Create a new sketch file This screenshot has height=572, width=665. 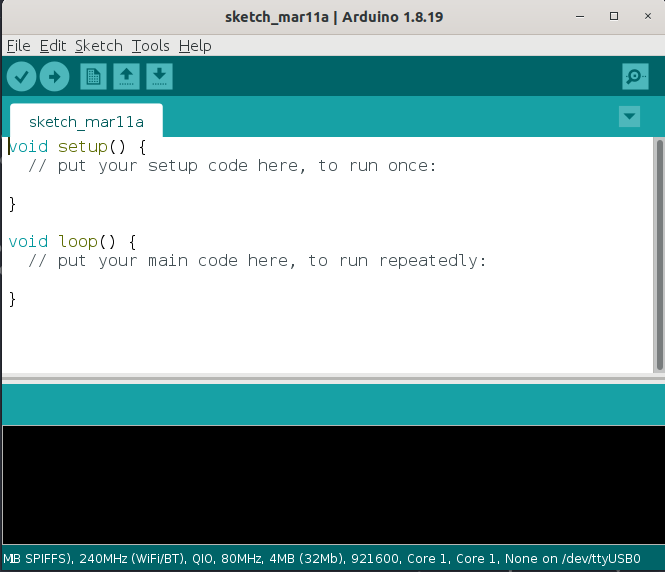tap(93, 77)
